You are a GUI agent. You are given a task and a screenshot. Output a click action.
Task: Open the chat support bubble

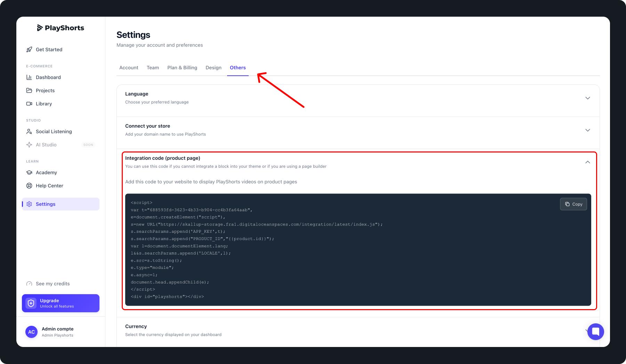[x=596, y=332]
